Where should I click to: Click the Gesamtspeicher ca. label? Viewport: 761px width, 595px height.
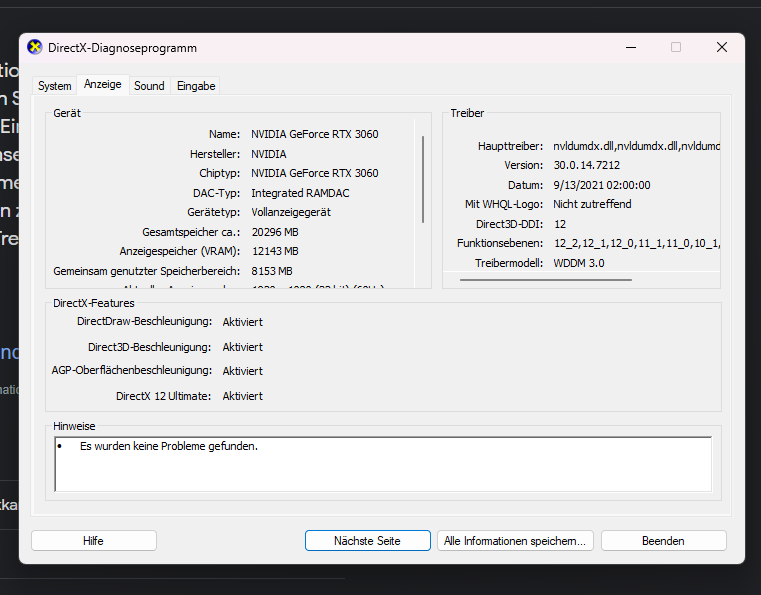pos(191,232)
